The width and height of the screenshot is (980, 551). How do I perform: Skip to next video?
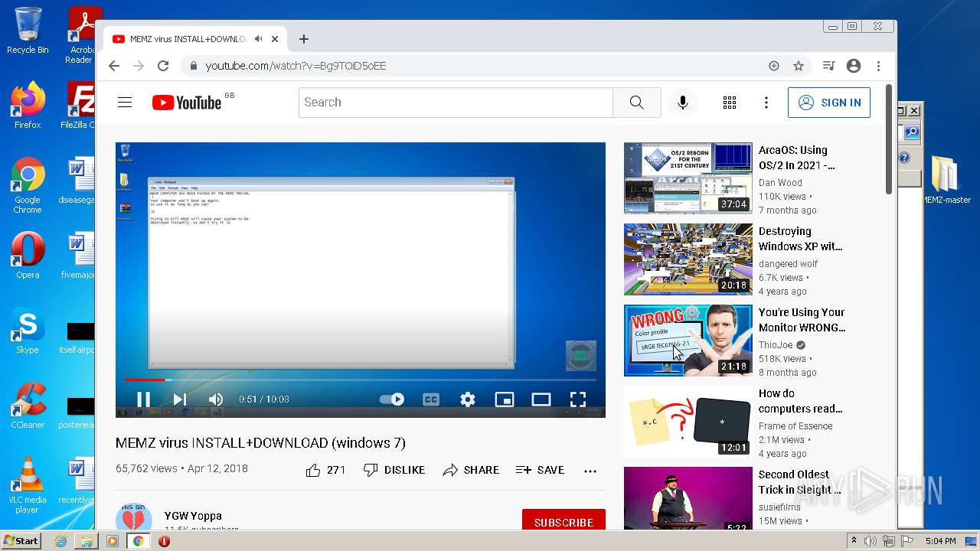(180, 399)
